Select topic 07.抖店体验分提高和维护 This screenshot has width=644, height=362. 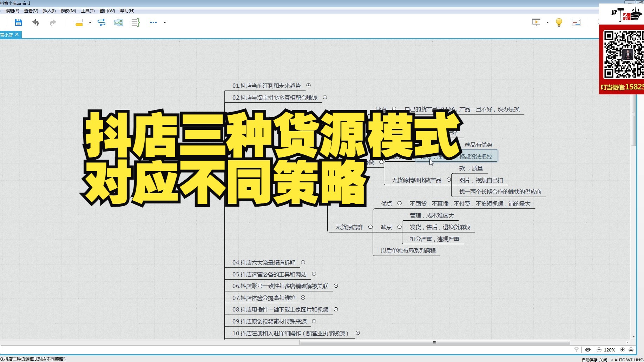(x=264, y=298)
